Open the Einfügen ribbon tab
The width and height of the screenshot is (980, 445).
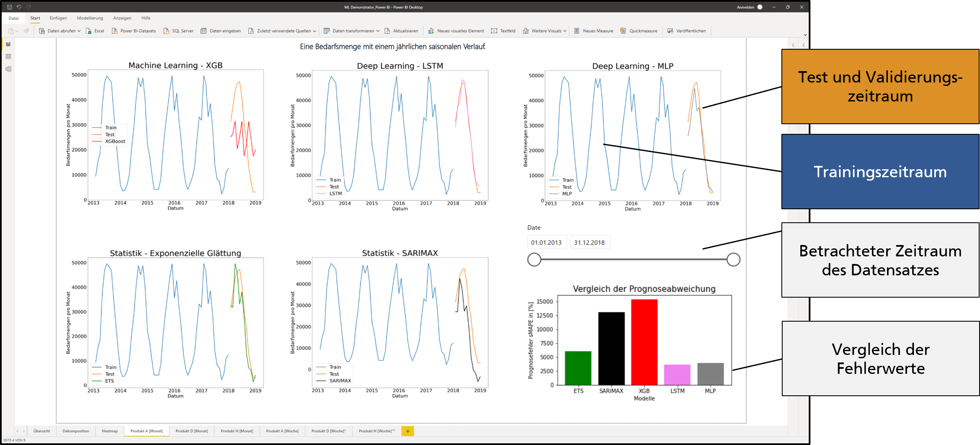pos(58,18)
